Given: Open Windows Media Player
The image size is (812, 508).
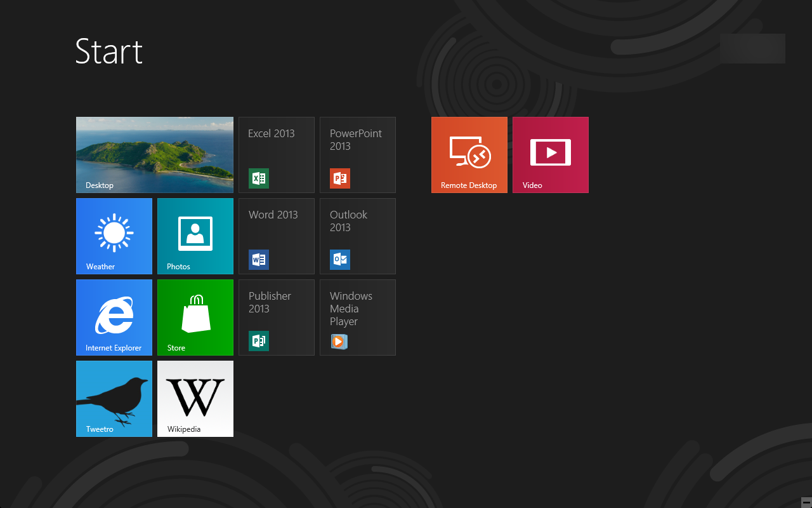Looking at the screenshot, I should (x=358, y=317).
